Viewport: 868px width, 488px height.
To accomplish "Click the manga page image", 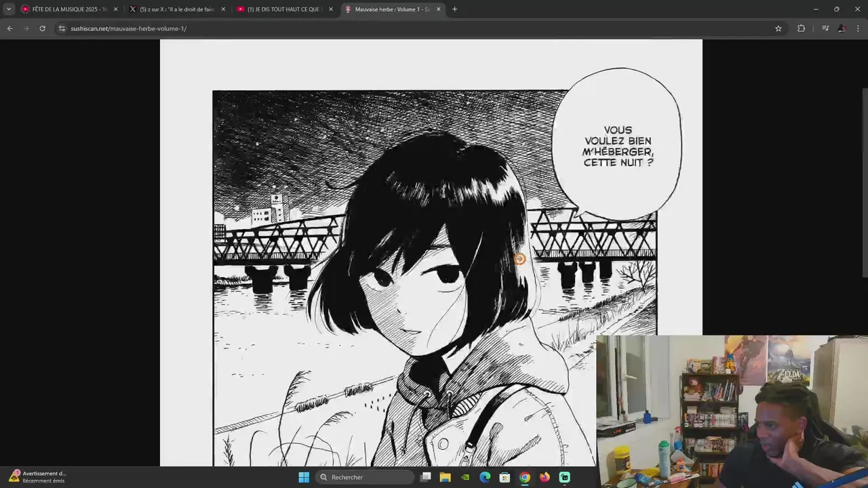I will (431, 253).
